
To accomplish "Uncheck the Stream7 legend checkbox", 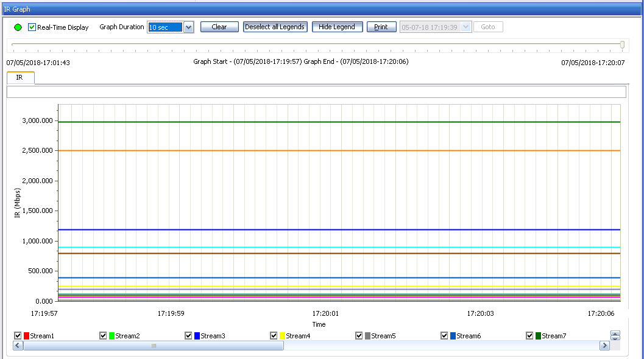I will click(529, 336).
